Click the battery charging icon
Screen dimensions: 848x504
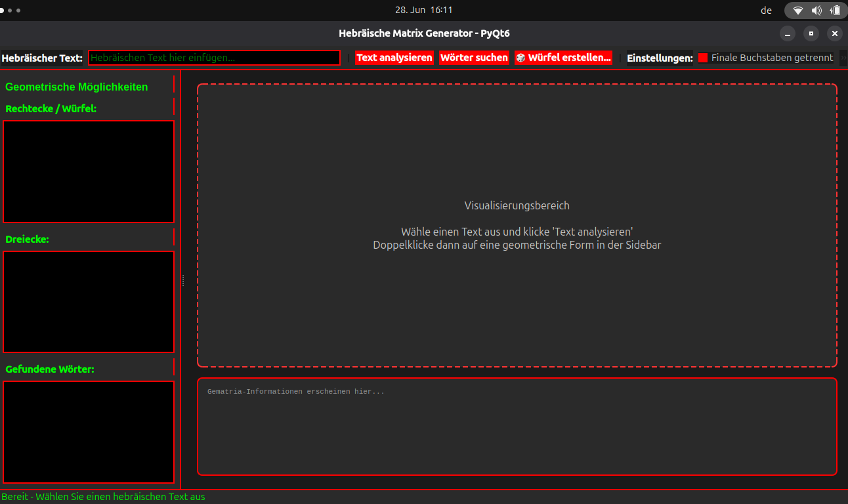click(835, 10)
